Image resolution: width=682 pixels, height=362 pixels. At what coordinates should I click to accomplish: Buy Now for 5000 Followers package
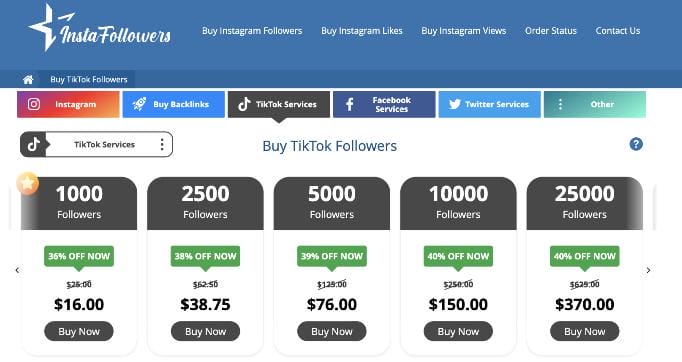click(332, 331)
